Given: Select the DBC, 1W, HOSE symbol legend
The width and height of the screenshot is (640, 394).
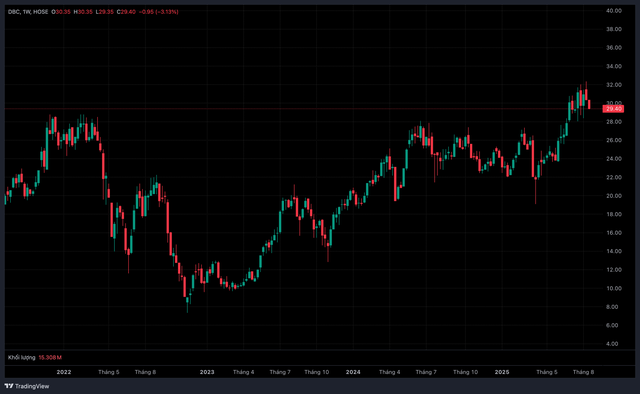Looking at the screenshot, I should (28, 12).
